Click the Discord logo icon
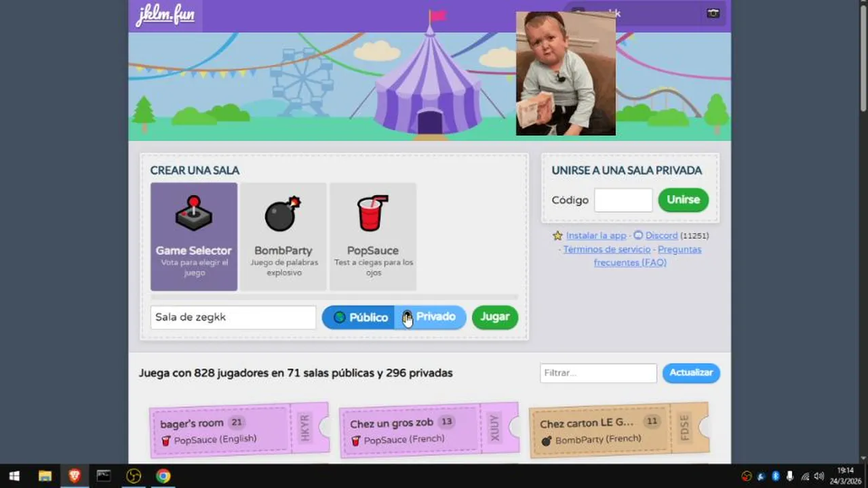 pos(637,235)
